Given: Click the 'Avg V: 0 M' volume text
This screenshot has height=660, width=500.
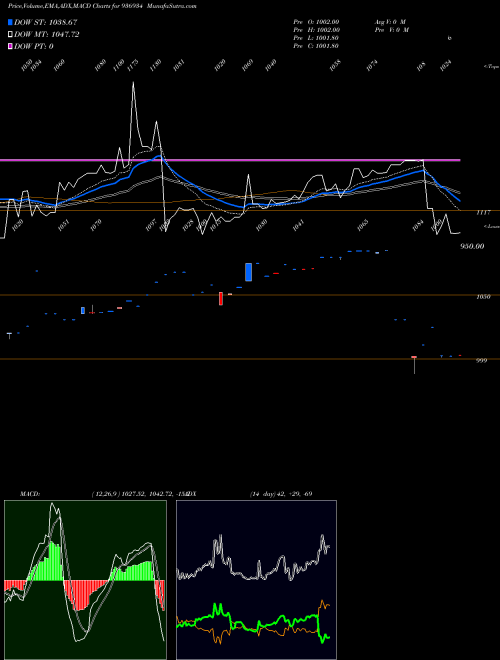Looking at the screenshot, I should (390, 22).
